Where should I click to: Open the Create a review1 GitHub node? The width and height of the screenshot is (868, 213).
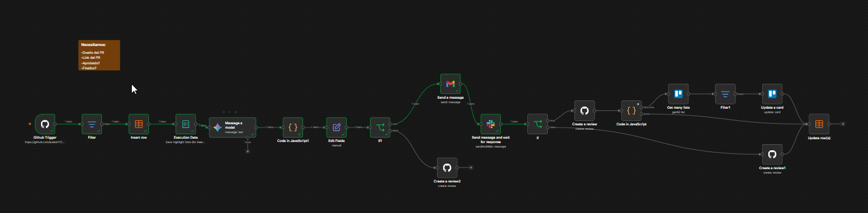[x=772, y=154]
